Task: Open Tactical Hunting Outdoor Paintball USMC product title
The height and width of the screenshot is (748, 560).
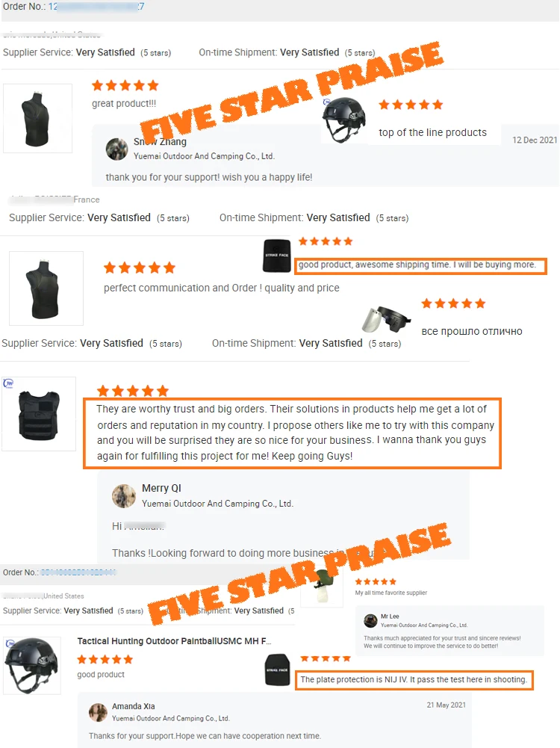Action: click(175, 641)
